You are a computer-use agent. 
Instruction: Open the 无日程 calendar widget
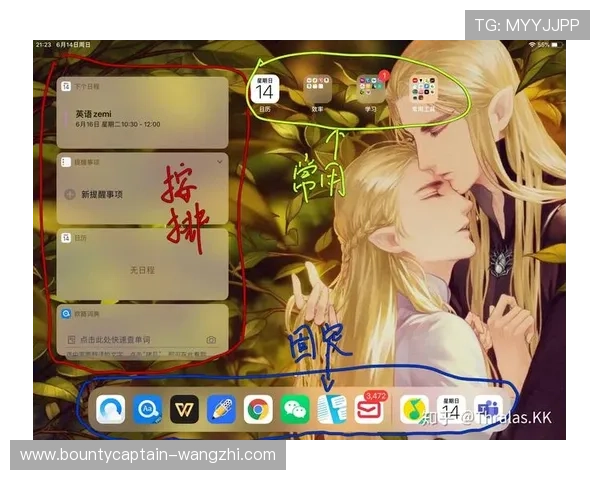pyautogui.click(x=142, y=264)
